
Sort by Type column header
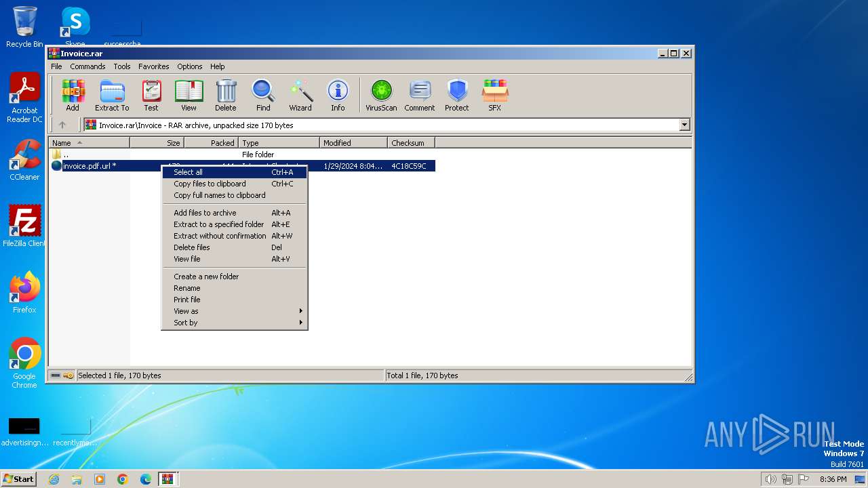point(279,143)
